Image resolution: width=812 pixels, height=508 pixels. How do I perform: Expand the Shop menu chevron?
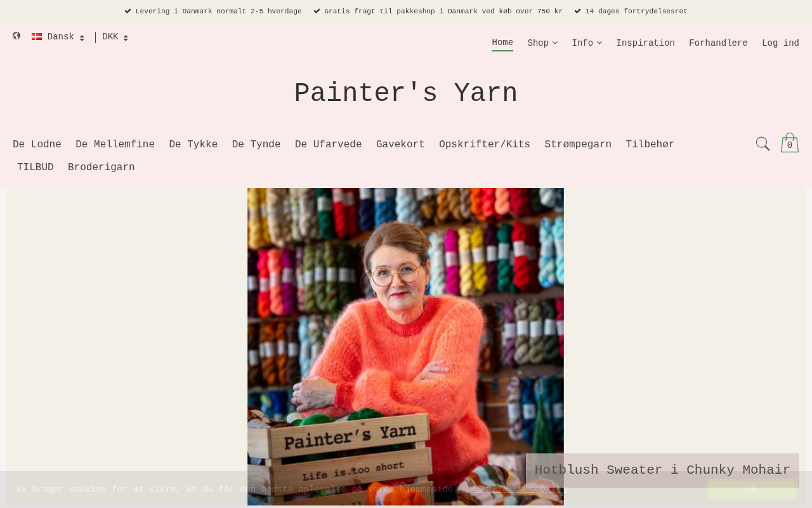[555, 43]
